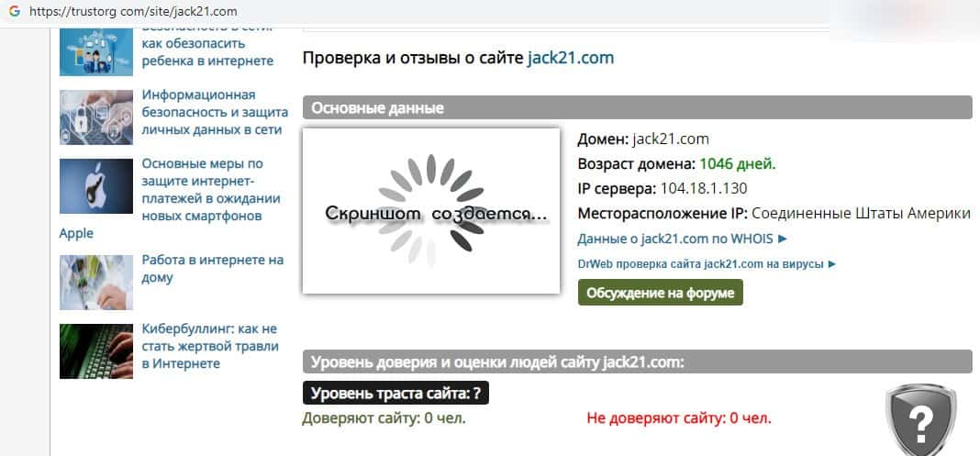Open the Apple payment protection thumbnail

96,186
